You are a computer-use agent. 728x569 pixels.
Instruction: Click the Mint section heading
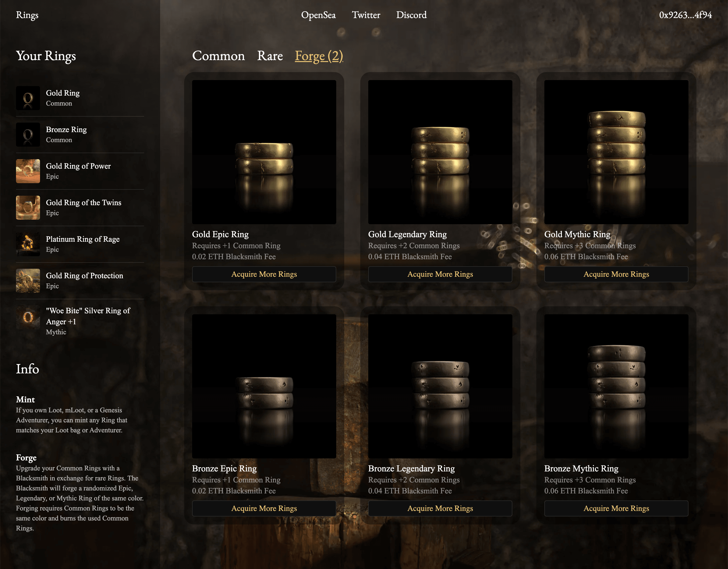click(x=25, y=400)
